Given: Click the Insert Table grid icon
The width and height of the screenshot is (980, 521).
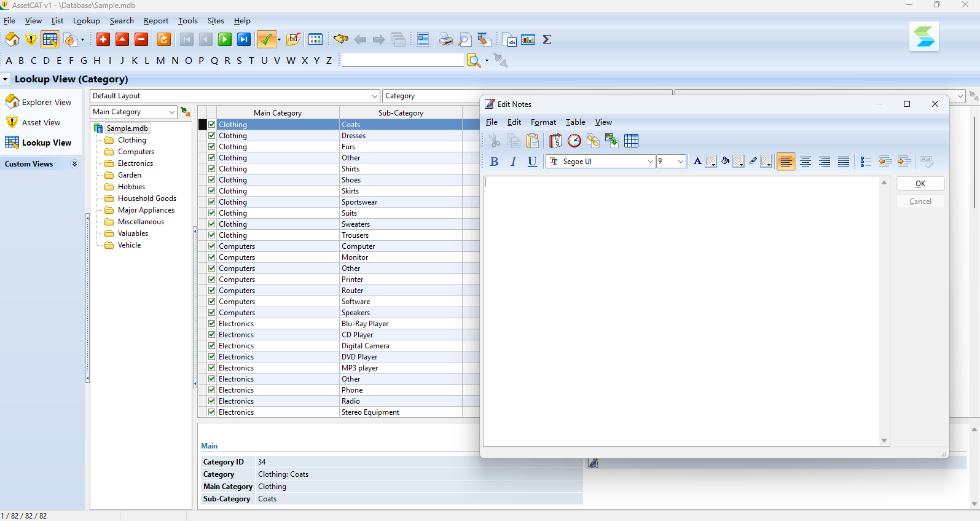Looking at the screenshot, I should point(631,141).
